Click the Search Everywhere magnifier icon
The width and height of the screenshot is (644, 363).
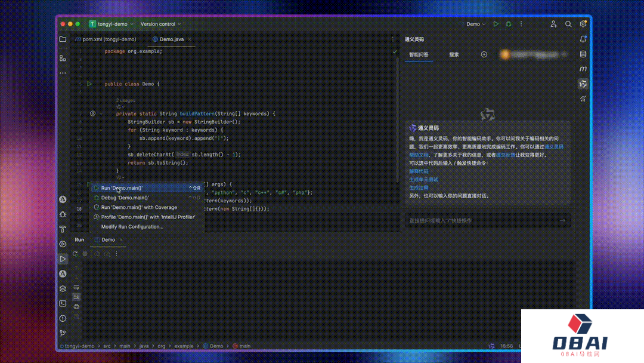coord(568,24)
